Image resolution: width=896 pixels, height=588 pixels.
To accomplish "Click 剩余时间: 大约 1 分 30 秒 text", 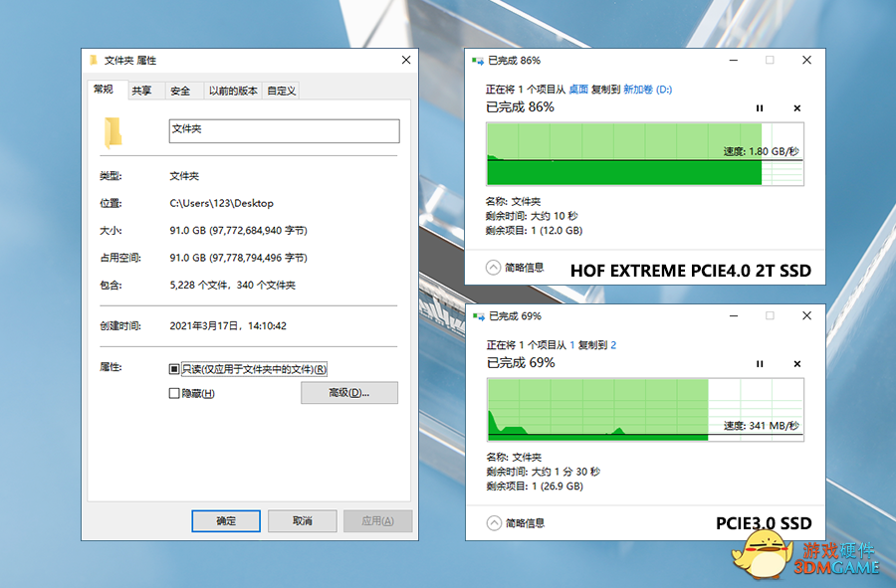I will [x=543, y=472].
